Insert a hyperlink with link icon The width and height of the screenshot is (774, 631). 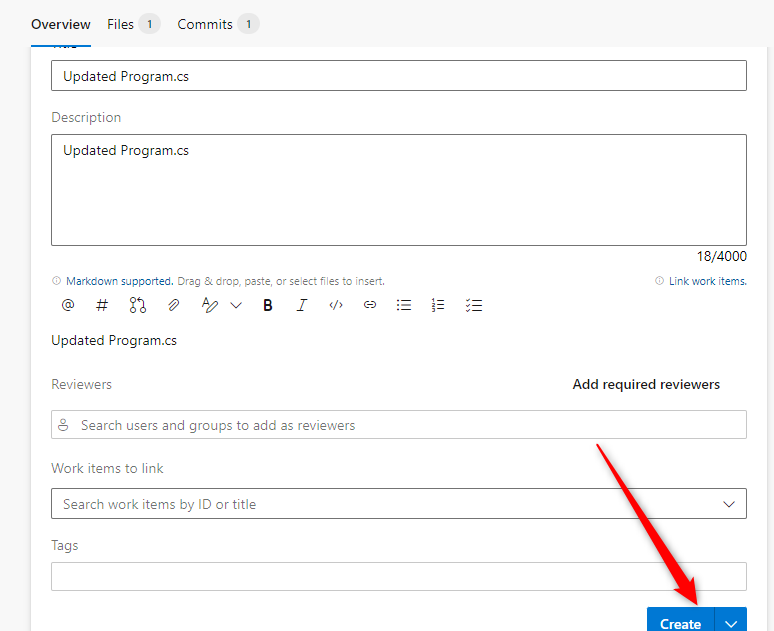coord(370,305)
